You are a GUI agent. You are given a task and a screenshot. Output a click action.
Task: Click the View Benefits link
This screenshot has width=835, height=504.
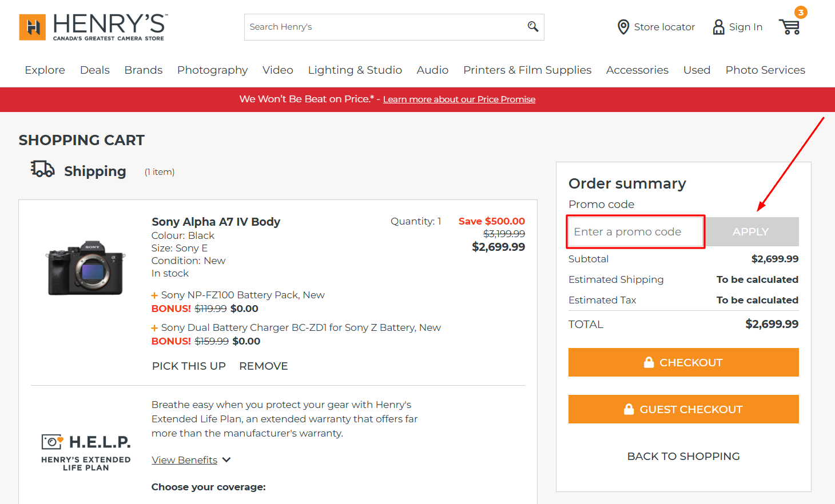pyautogui.click(x=184, y=460)
